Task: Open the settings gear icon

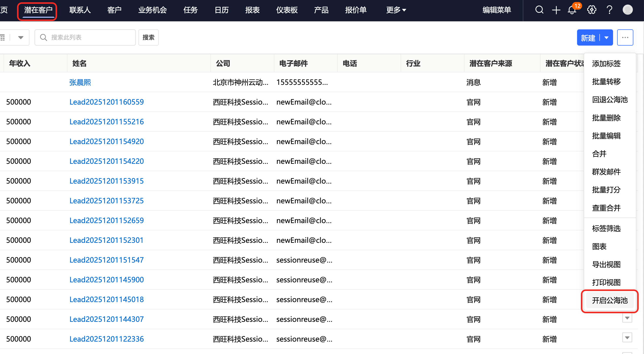Action: tap(592, 10)
